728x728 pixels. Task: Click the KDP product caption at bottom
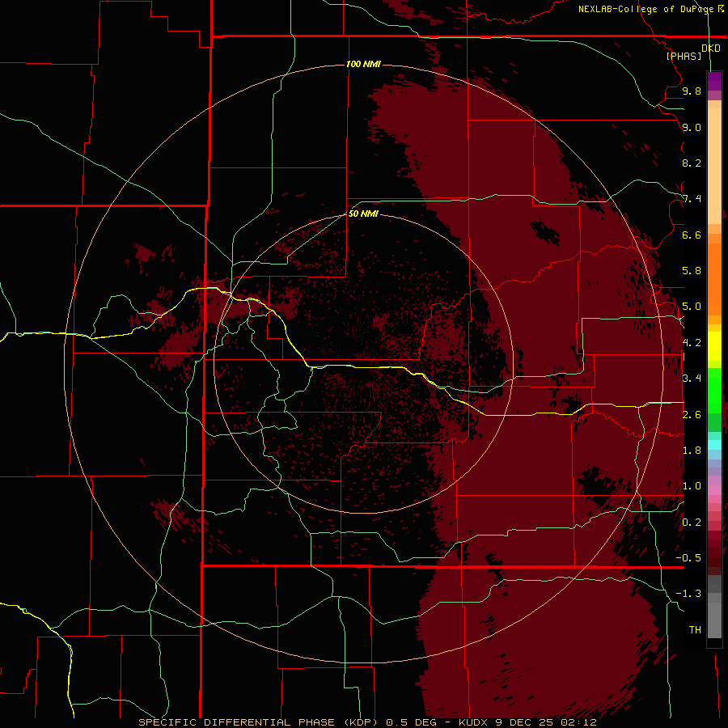pyautogui.click(x=367, y=722)
